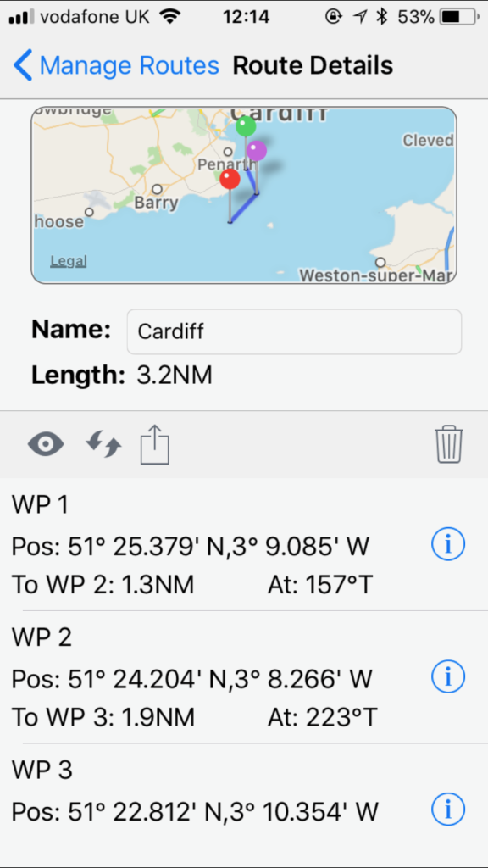488x868 pixels.
Task: Open info for WP 2
Action: 447,676
